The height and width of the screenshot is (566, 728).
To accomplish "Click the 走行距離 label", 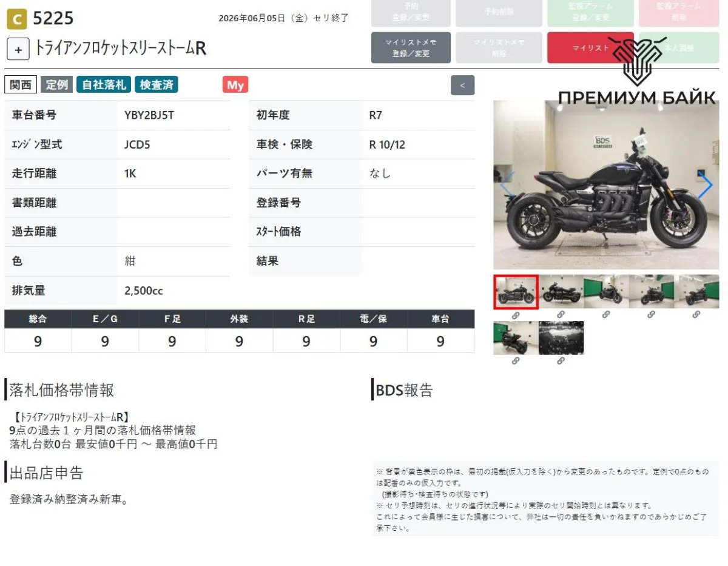I will 34,174.
